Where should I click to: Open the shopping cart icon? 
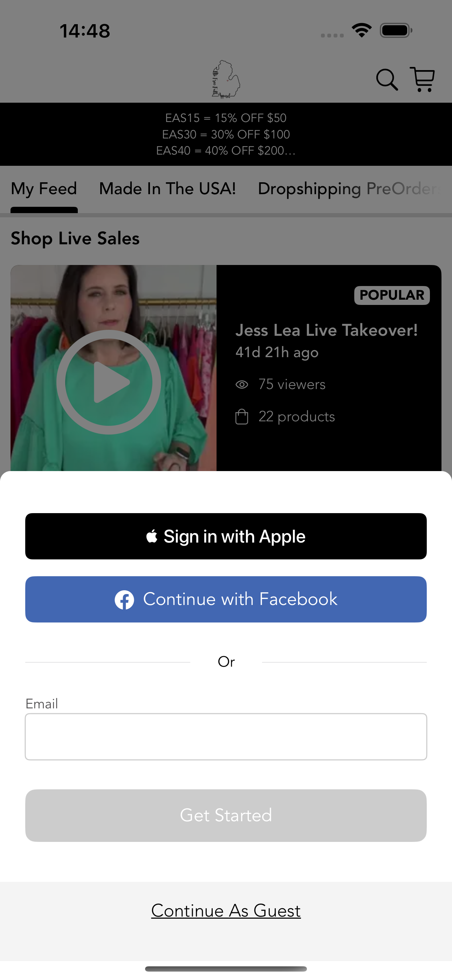click(x=422, y=79)
